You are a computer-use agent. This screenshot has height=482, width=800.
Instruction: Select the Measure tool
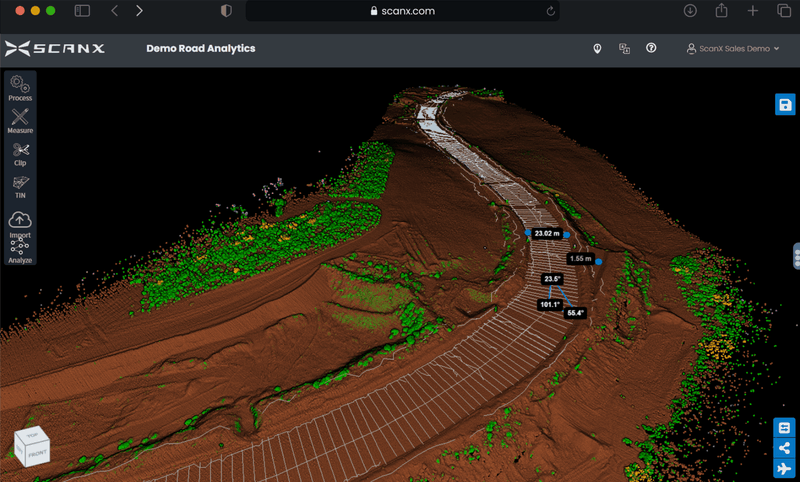pyautogui.click(x=20, y=121)
